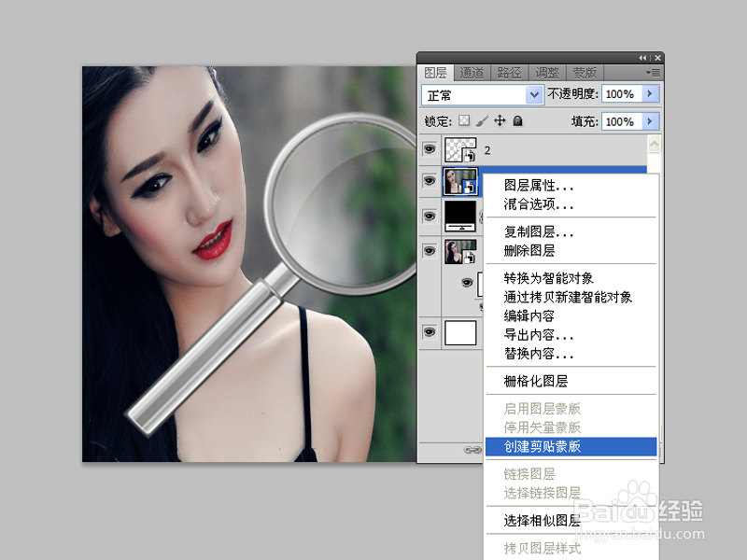Hide the lower portrait smart object layer

(x=430, y=251)
